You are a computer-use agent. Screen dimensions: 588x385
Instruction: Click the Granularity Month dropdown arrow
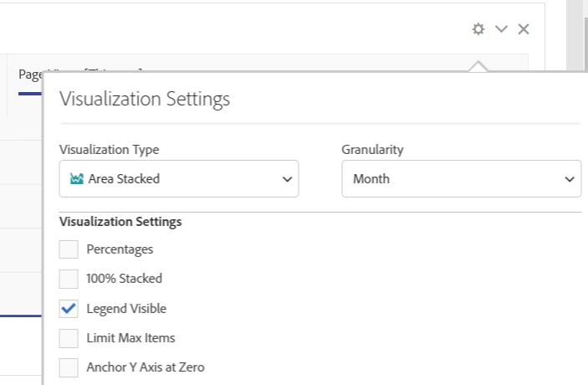coord(570,179)
